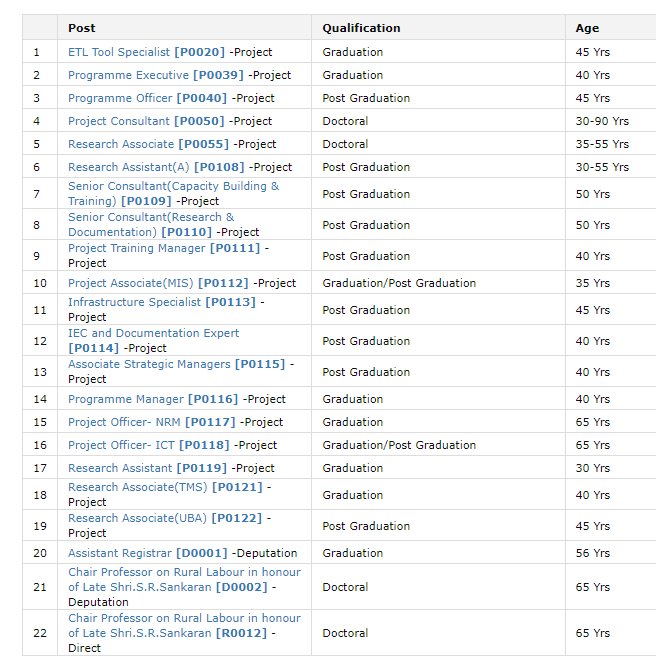Open Research Associate [P0055] link
Image resolution: width=656 pixels, height=667 pixels.
(x=148, y=144)
